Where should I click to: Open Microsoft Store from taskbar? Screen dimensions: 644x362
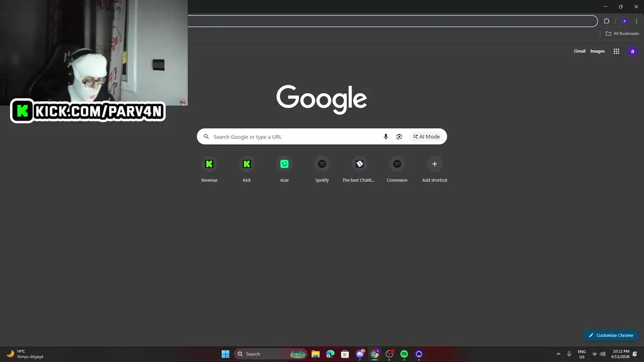(x=345, y=354)
